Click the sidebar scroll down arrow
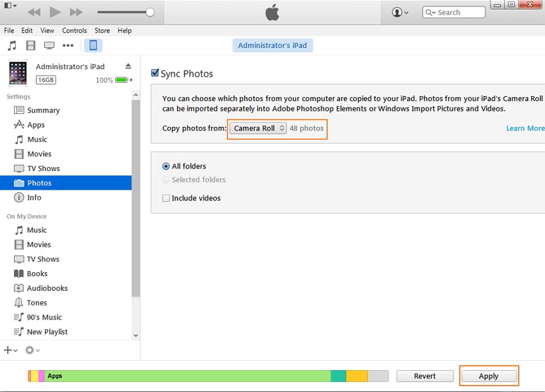Image resolution: width=545 pixels, height=392 pixels. tap(136, 336)
